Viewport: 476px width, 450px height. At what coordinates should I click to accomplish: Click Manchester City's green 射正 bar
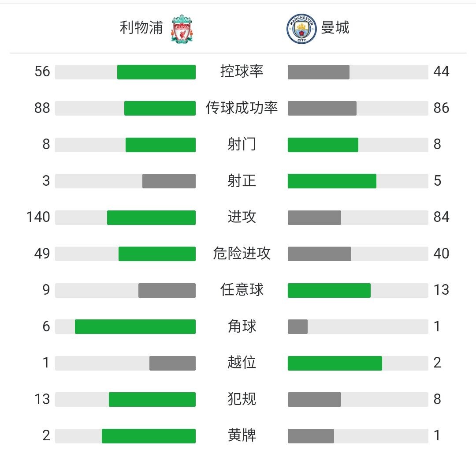point(332,181)
